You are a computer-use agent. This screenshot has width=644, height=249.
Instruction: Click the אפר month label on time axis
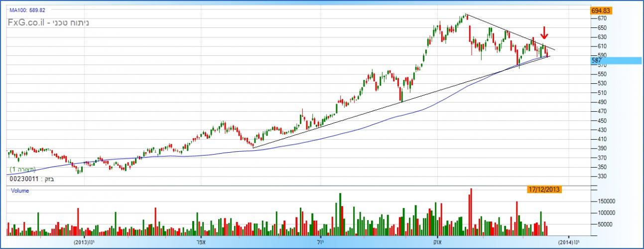(x=202, y=242)
